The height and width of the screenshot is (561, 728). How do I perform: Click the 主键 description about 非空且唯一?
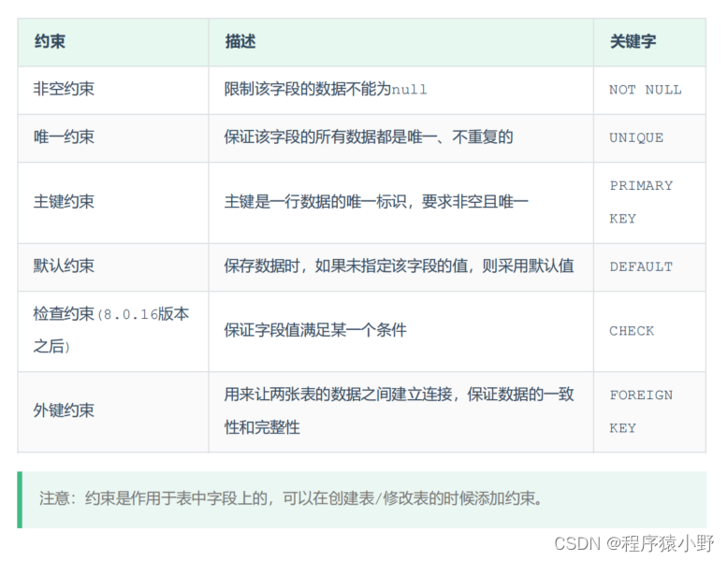(376, 202)
